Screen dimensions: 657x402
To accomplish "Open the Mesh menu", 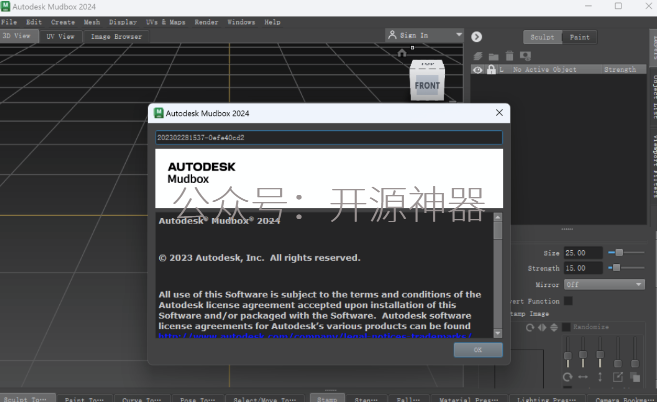I will [x=92, y=22].
